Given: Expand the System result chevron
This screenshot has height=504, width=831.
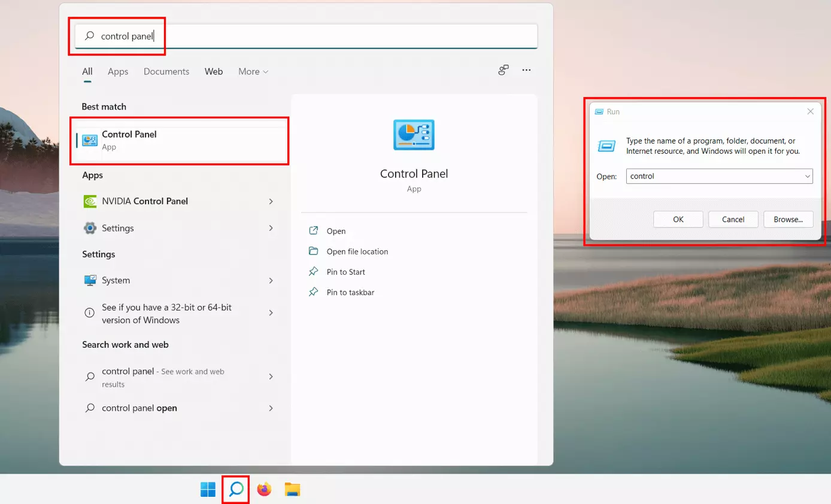Looking at the screenshot, I should coord(271,280).
